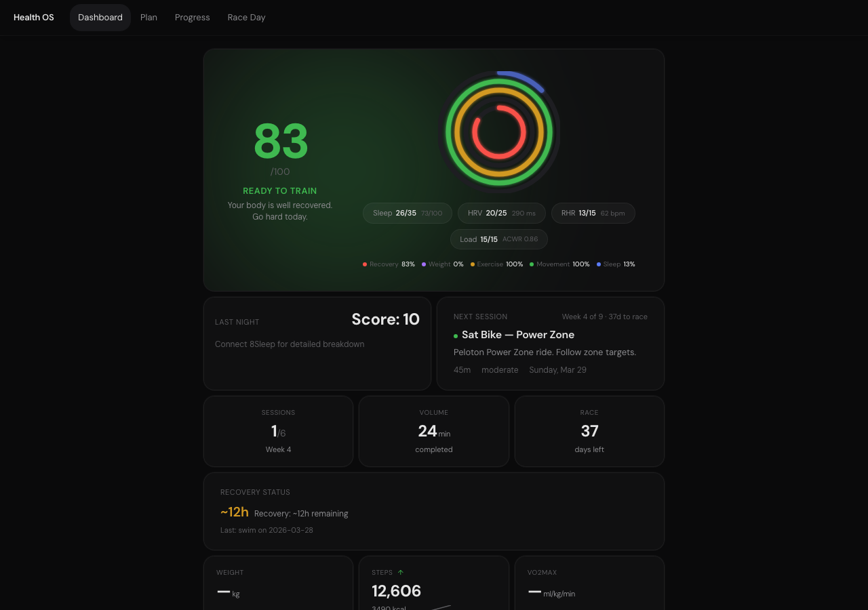Open the Sat Bike — Power Zone session
This screenshot has height=610, width=868.
tap(517, 335)
